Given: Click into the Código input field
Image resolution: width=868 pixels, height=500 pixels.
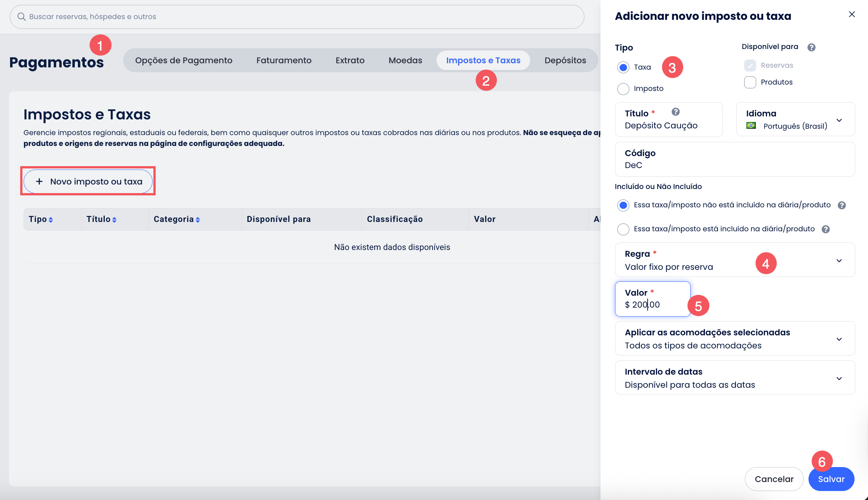Looking at the screenshot, I should 734,165.
